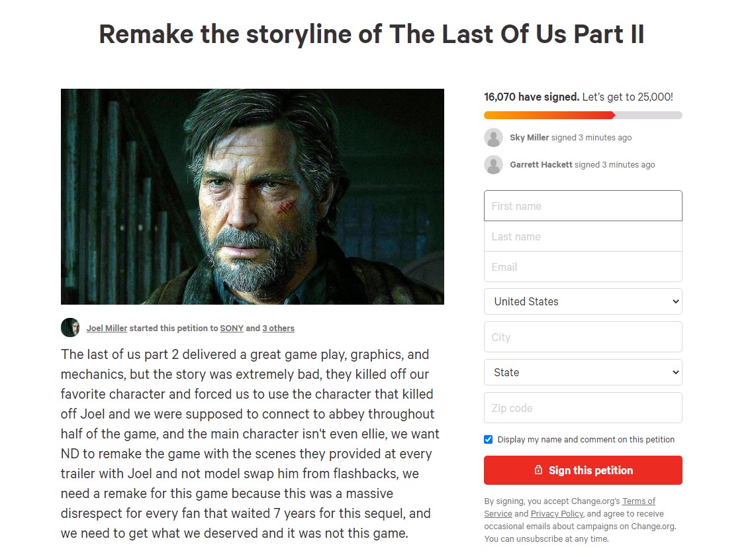Focus the Last name field

point(583,236)
